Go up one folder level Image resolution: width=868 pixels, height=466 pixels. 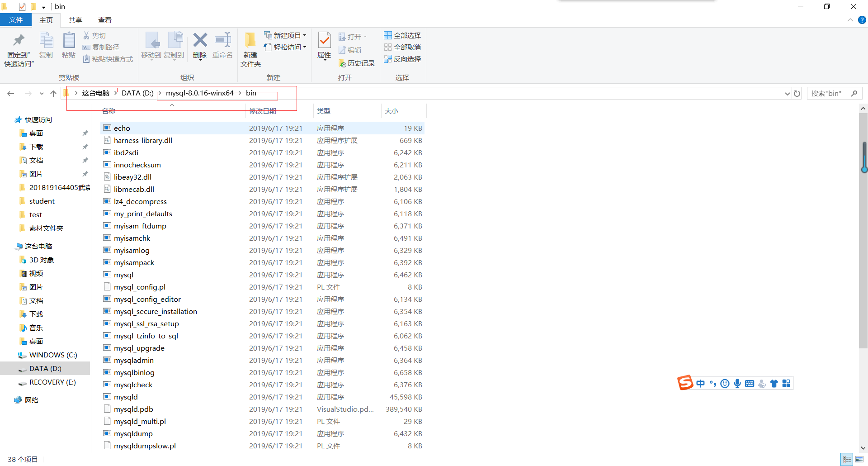point(53,94)
